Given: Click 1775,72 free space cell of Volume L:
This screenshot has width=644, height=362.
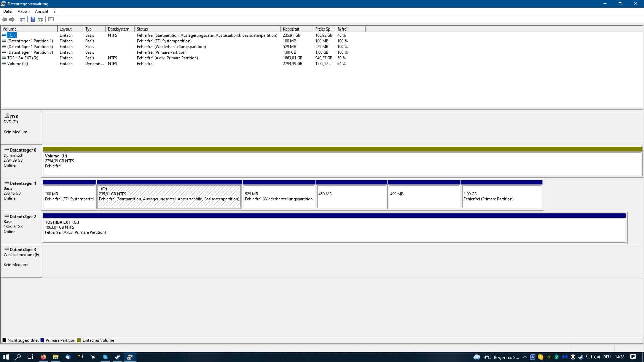Looking at the screenshot, I should tap(324, 64).
